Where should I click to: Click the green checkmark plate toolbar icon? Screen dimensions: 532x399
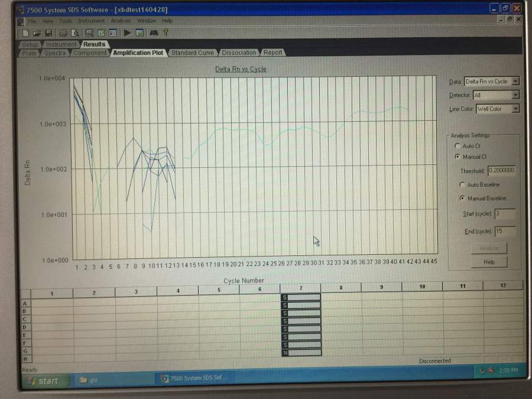coord(101,33)
